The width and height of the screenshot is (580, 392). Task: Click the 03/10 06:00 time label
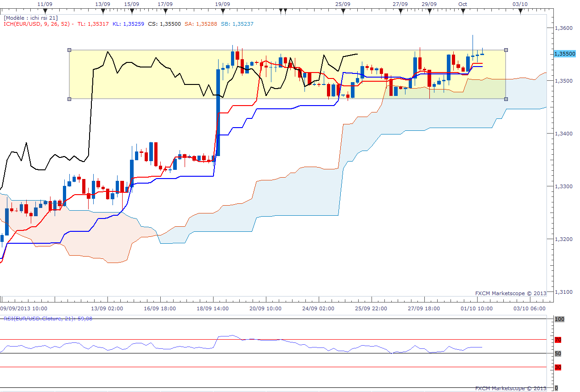click(529, 308)
